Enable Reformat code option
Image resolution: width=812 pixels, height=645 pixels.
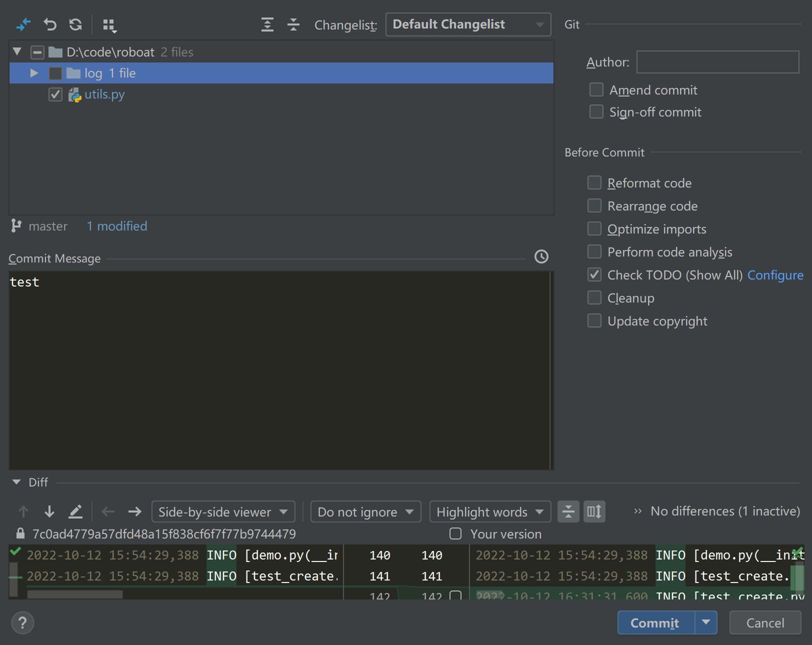(x=594, y=183)
